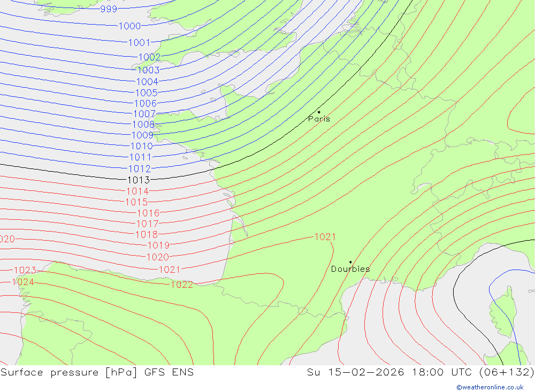Click the 1021 label above Dourbies
This screenshot has height=392, width=535.
click(x=325, y=237)
